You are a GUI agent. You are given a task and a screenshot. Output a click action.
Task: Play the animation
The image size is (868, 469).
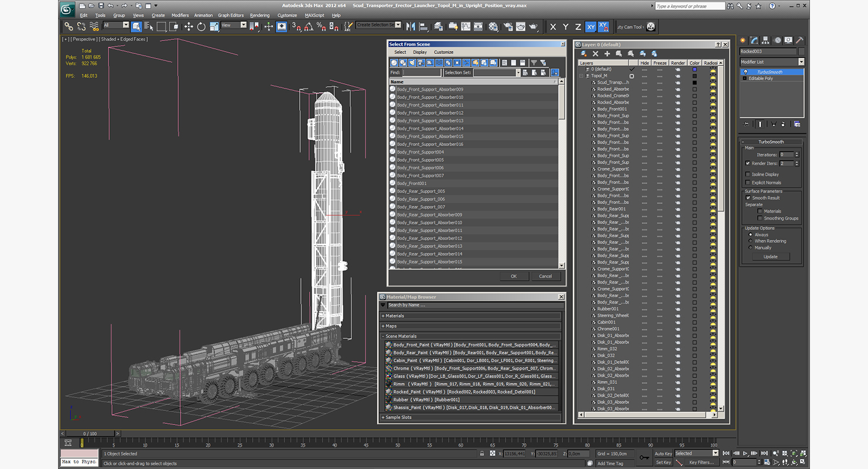click(x=745, y=453)
